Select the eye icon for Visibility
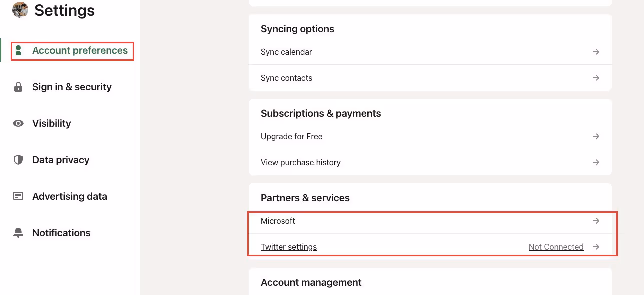 18,123
